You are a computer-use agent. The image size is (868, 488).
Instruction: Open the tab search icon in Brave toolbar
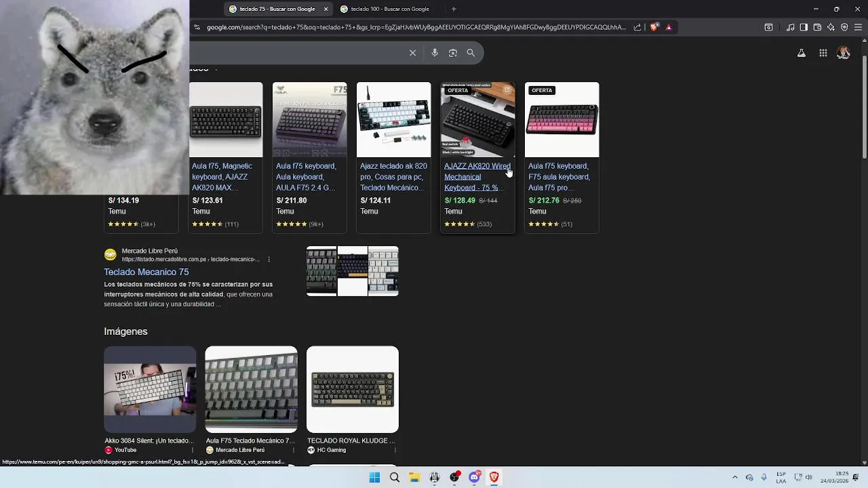tap(768, 27)
